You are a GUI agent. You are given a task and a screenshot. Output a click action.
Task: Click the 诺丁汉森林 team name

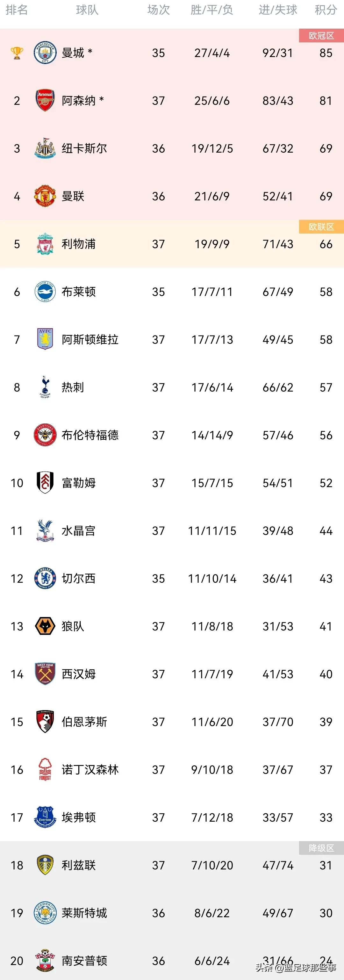[90, 770]
